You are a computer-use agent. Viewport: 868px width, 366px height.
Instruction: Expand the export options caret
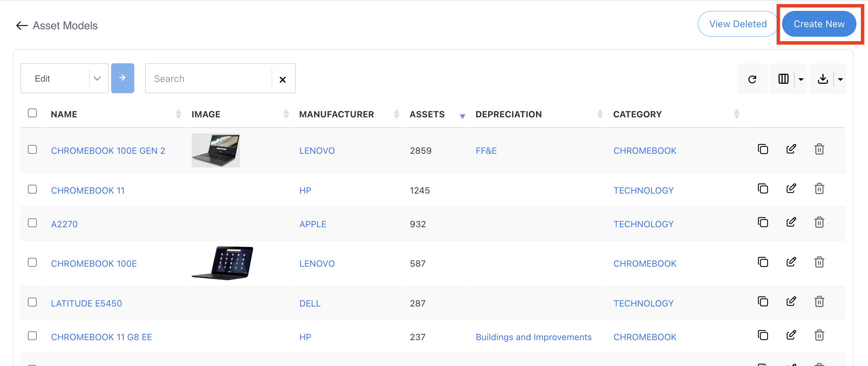(840, 79)
